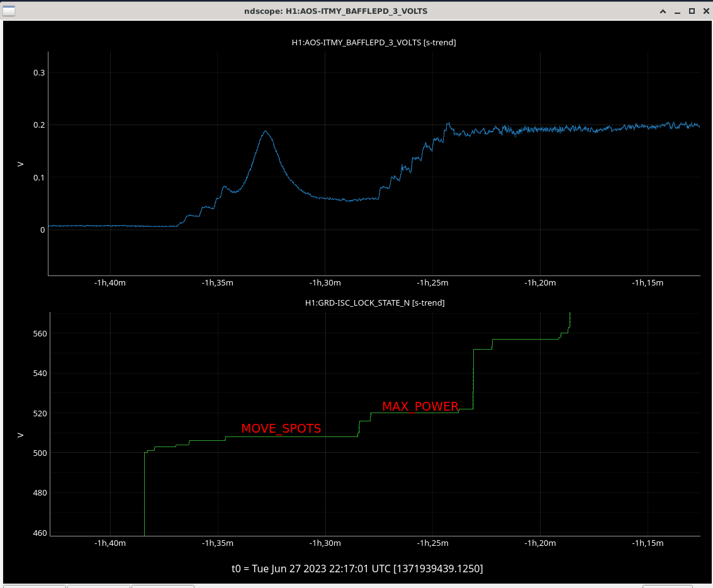Click the red MOVE_SPOTS annotation label
713x588 pixels.
click(x=281, y=429)
